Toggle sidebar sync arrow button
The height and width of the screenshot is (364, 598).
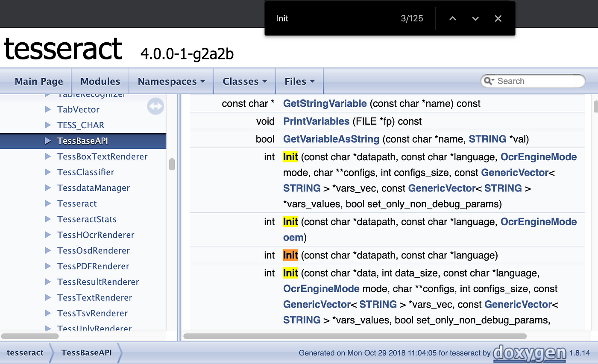pos(155,106)
